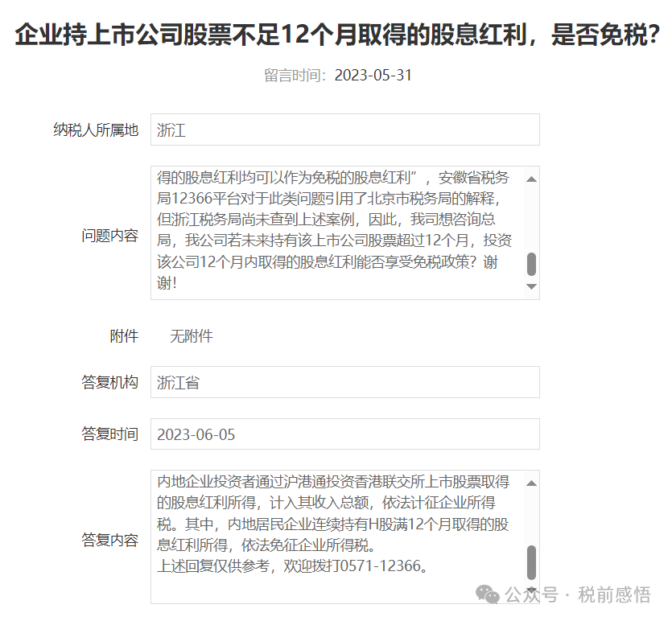Image resolution: width=672 pixels, height=621 pixels.
Task: Click the 问题内容 label
Action: point(109,236)
